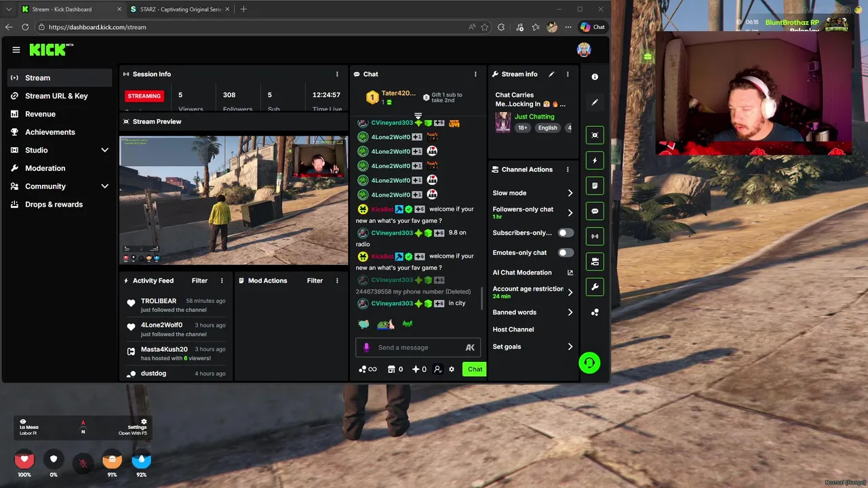Open Stream URL & Key page
868x488 pixels.
point(60,96)
